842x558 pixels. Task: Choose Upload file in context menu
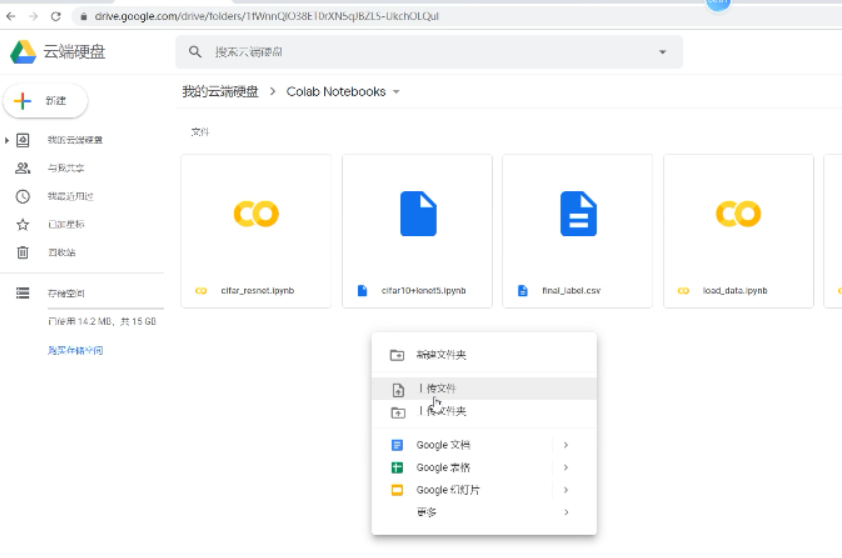[x=484, y=389]
